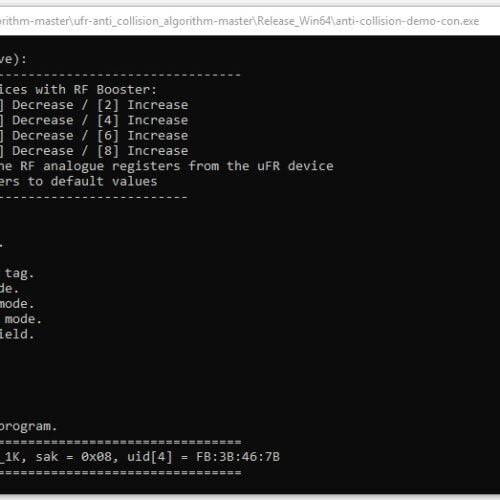Click the Decrease text beside "[2] Increase"
Viewport: 500px width, 500px height.
click(x=43, y=105)
